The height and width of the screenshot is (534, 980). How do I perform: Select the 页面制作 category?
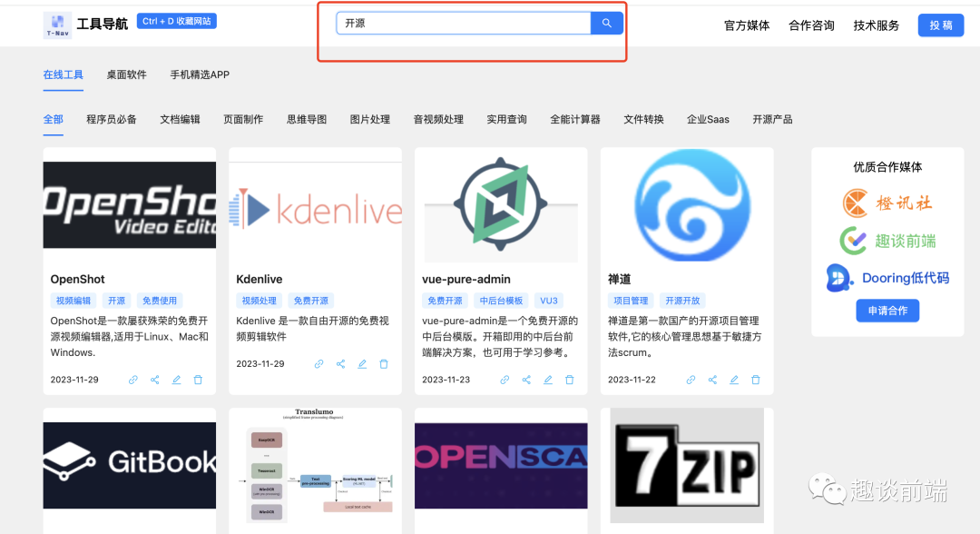tap(243, 119)
